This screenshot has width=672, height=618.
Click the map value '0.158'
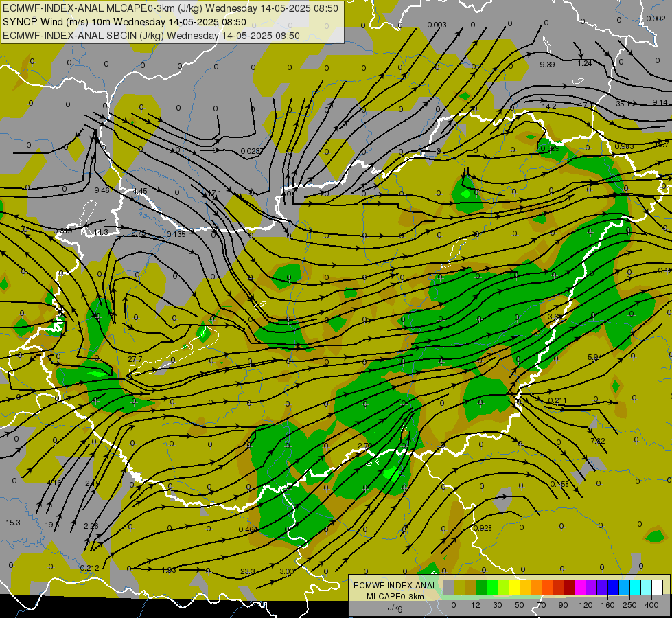click(559, 484)
